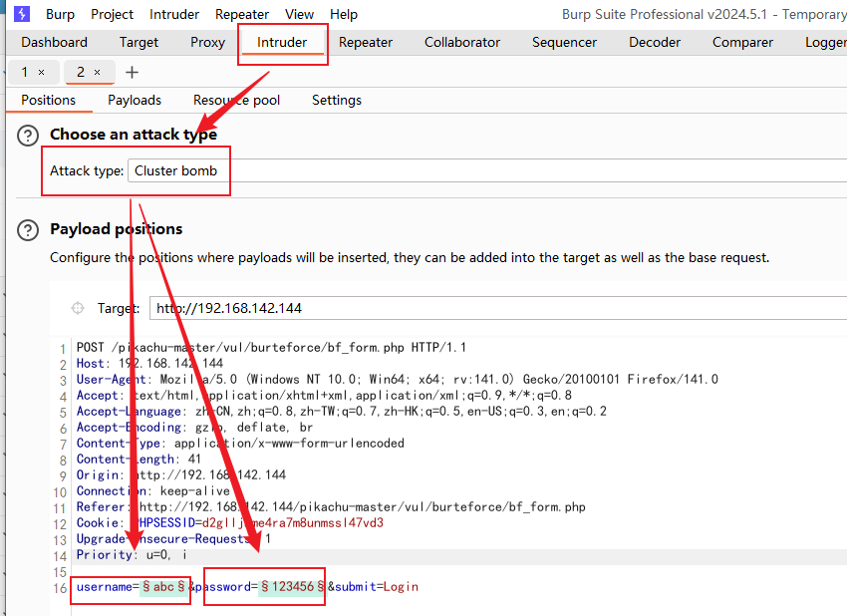Image resolution: width=847 pixels, height=616 pixels.
Task: Click the §123456§ password payload marker
Action: click(x=293, y=587)
